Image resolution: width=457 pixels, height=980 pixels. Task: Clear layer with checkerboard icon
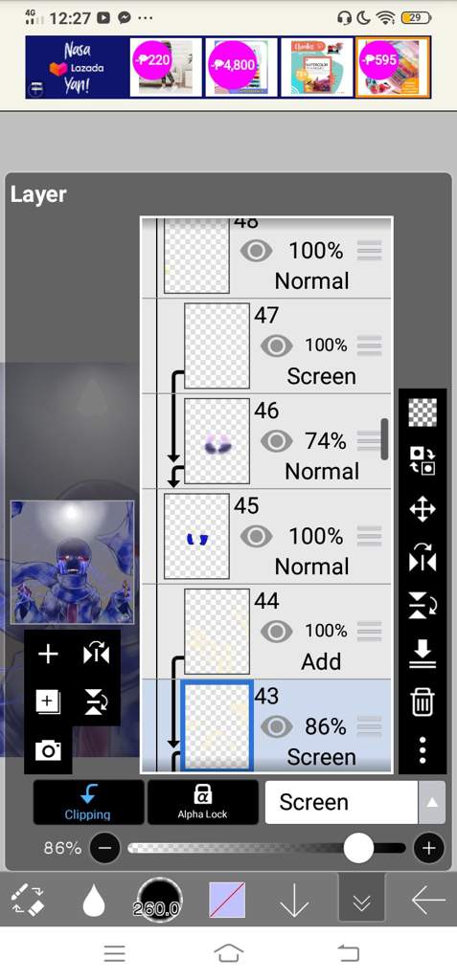pos(423,412)
